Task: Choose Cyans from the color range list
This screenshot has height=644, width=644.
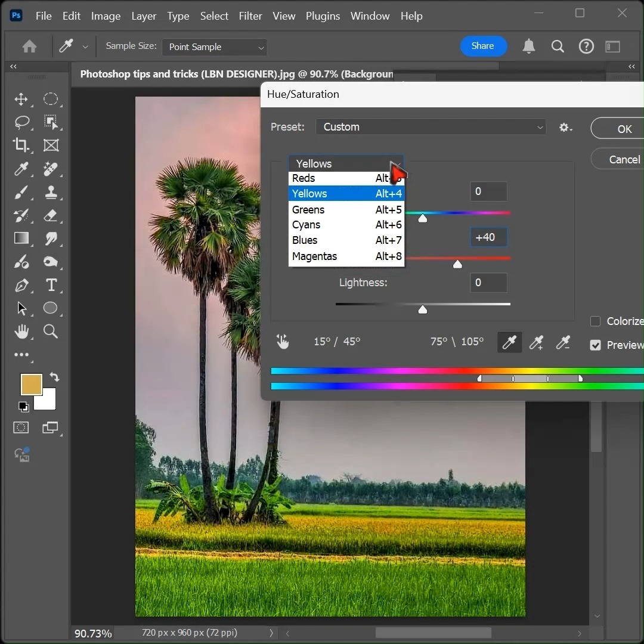Action: pos(346,225)
